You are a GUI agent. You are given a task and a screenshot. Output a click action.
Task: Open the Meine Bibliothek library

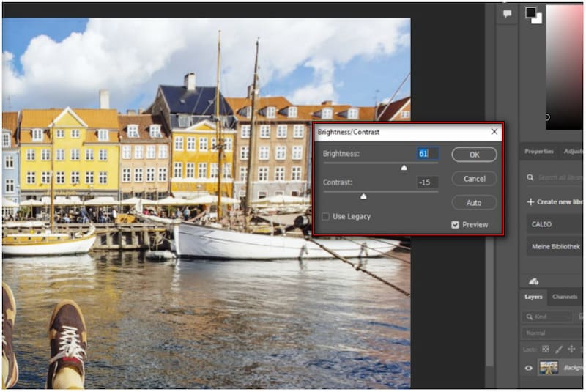tap(555, 246)
